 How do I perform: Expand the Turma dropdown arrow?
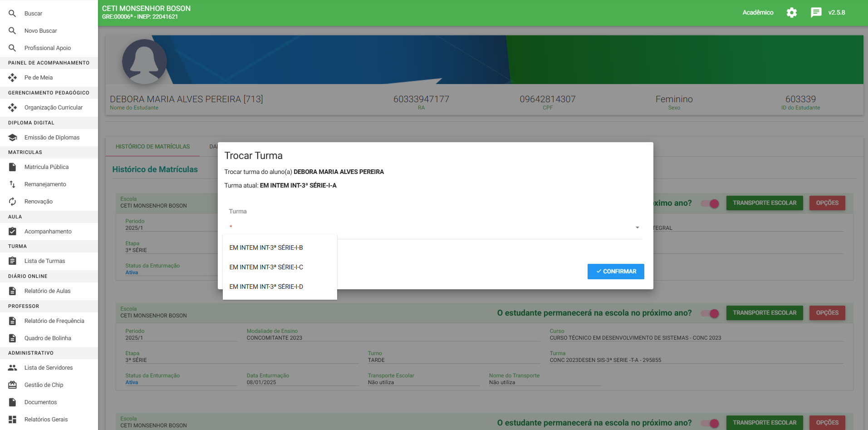637,227
